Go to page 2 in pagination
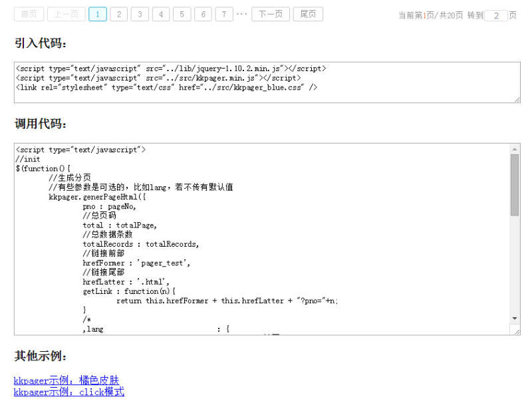Image resolution: width=532 pixels, height=399 pixels. pos(118,14)
